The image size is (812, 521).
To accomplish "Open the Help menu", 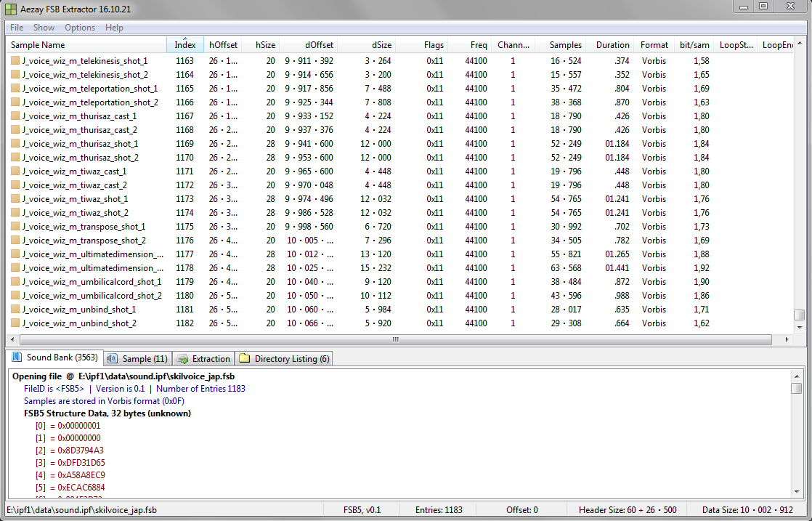I will coord(114,28).
